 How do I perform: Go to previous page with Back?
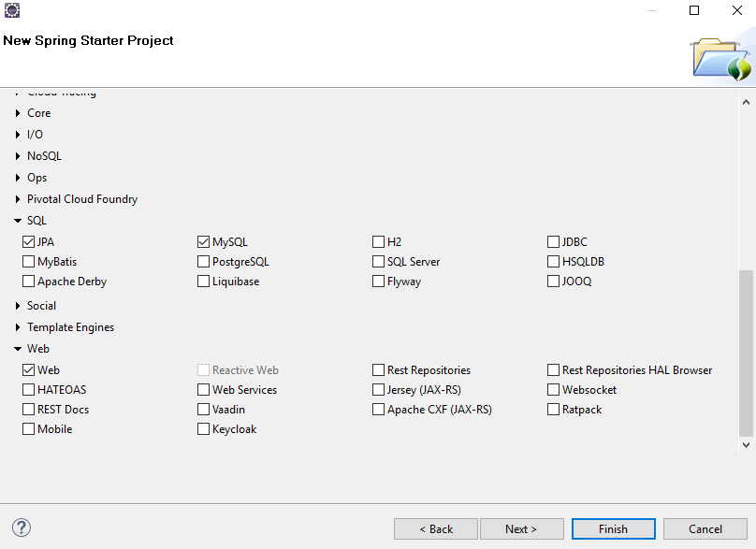coord(436,529)
